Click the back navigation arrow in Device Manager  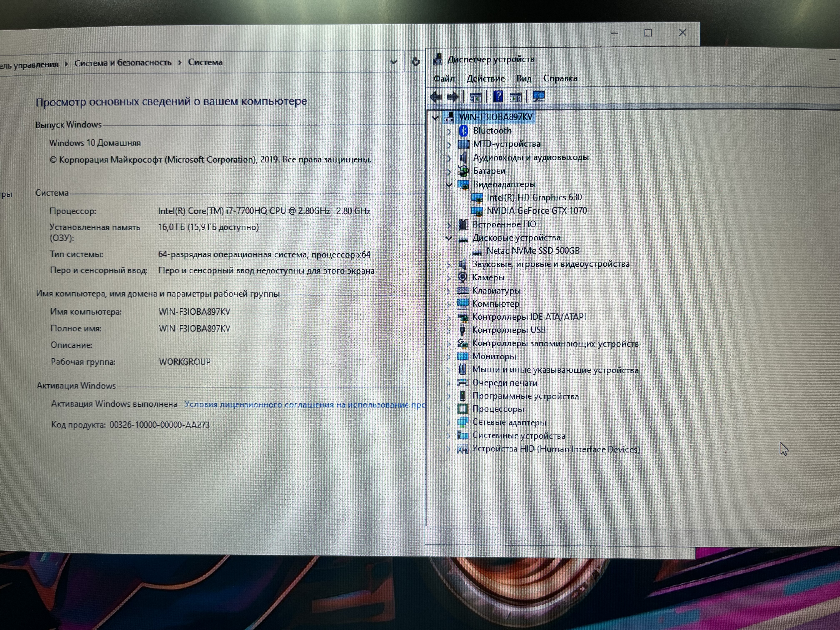coord(436,97)
